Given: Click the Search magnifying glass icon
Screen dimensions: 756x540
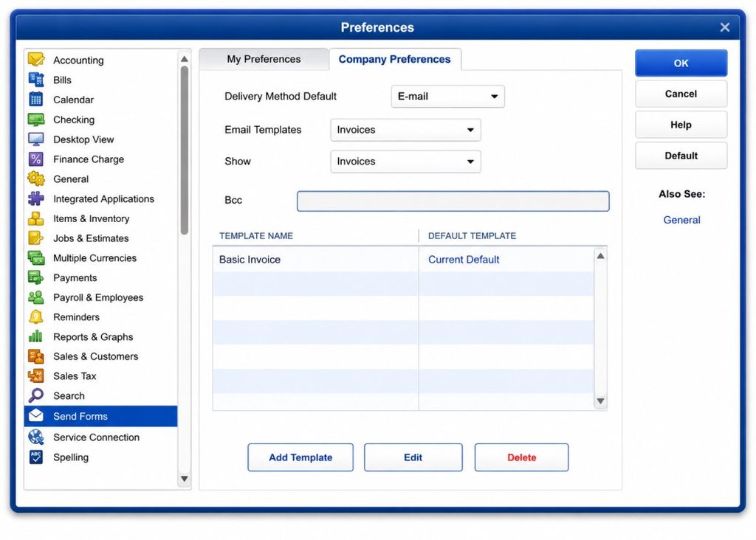Looking at the screenshot, I should (x=36, y=395).
